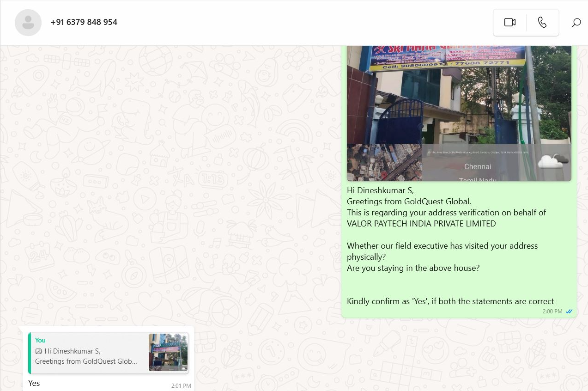Open the contact's profile avatar
The image size is (588, 391).
pyautogui.click(x=28, y=22)
